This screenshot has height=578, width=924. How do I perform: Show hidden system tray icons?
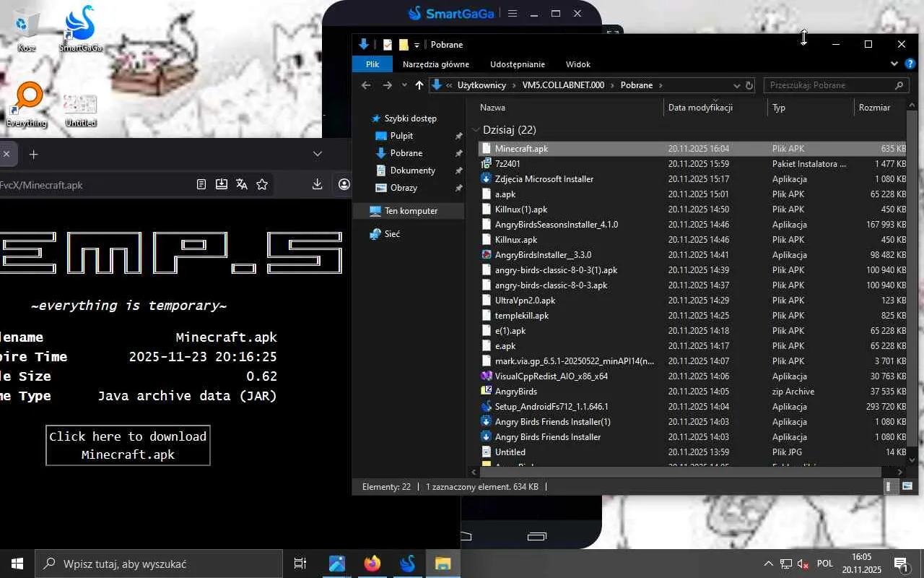pos(770,564)
